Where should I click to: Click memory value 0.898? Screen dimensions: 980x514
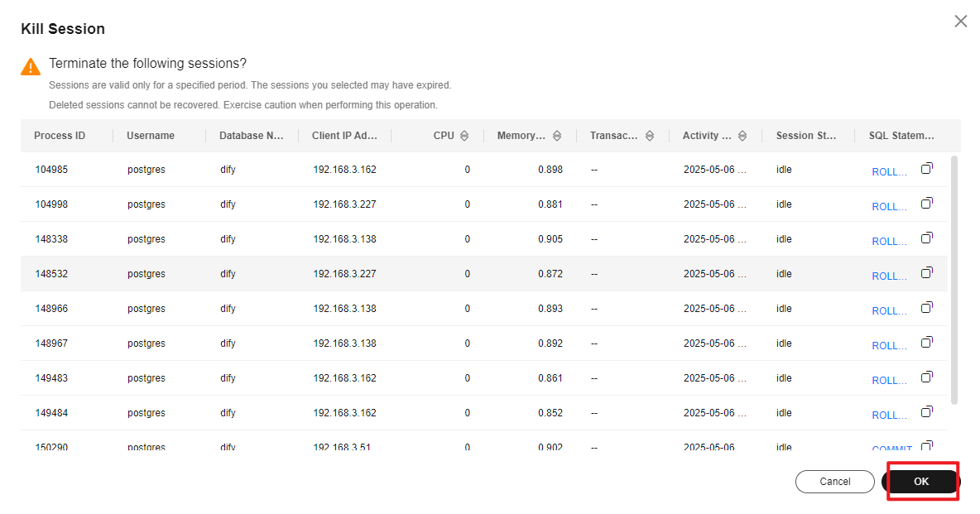550,170
